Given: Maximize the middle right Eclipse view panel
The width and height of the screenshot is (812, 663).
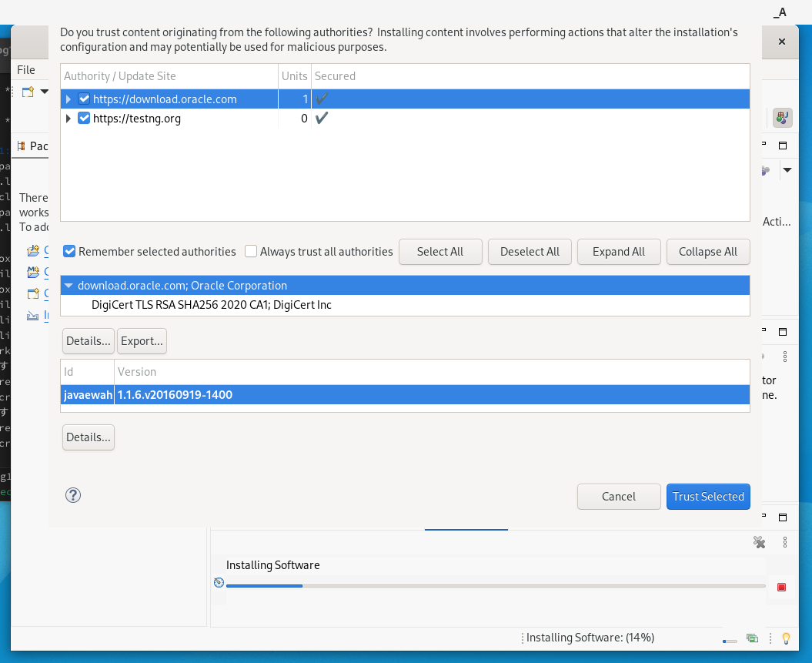Looking at the screenshot, I should [x=783, y=332].
